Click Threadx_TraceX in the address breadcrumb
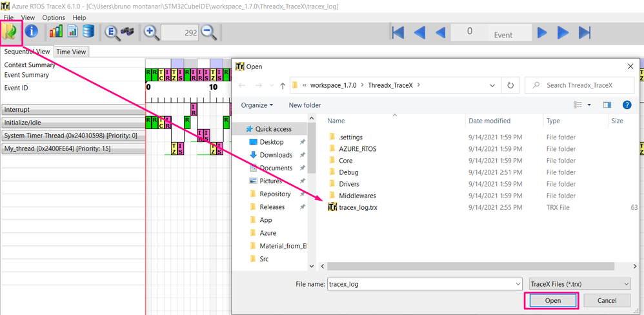644x315 pixels. tap(390, 85)
